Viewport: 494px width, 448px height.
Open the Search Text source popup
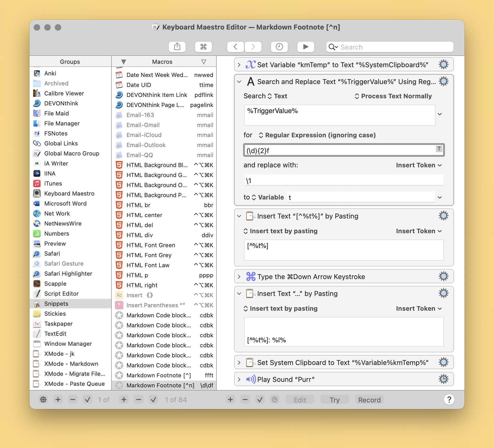point(277,96)
